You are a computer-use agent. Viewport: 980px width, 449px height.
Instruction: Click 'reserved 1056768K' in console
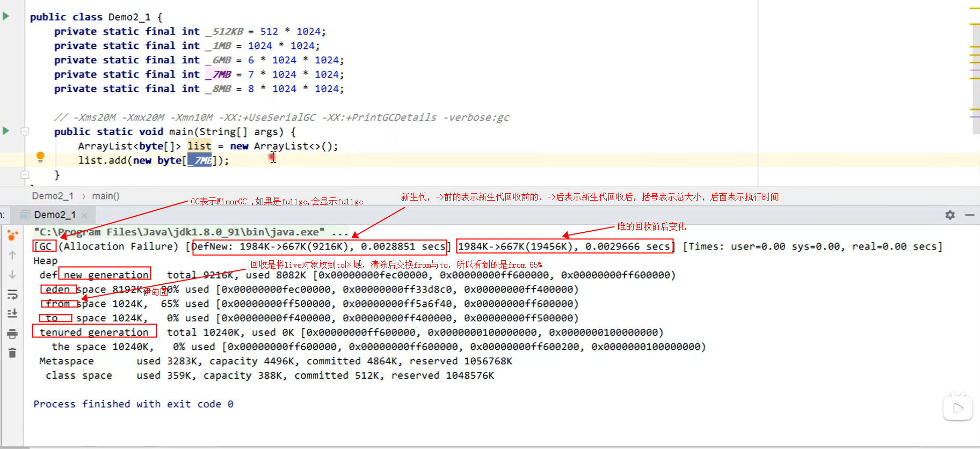(461, 361)
